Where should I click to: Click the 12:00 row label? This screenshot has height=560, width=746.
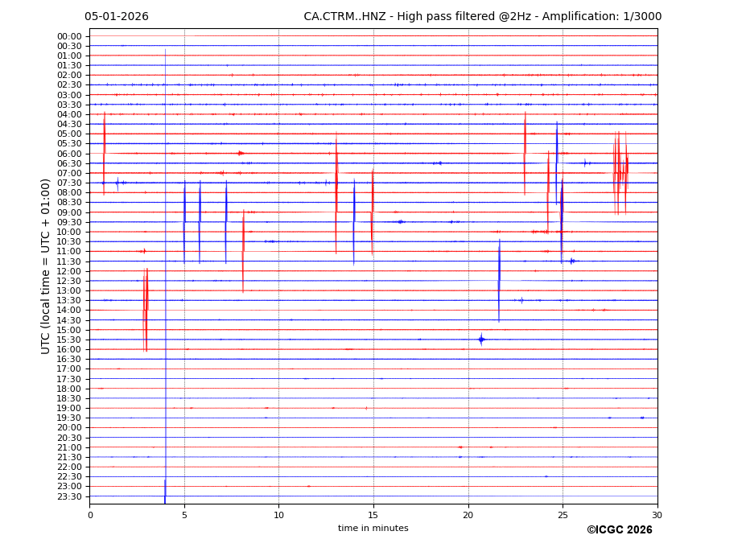click(68, 271)
